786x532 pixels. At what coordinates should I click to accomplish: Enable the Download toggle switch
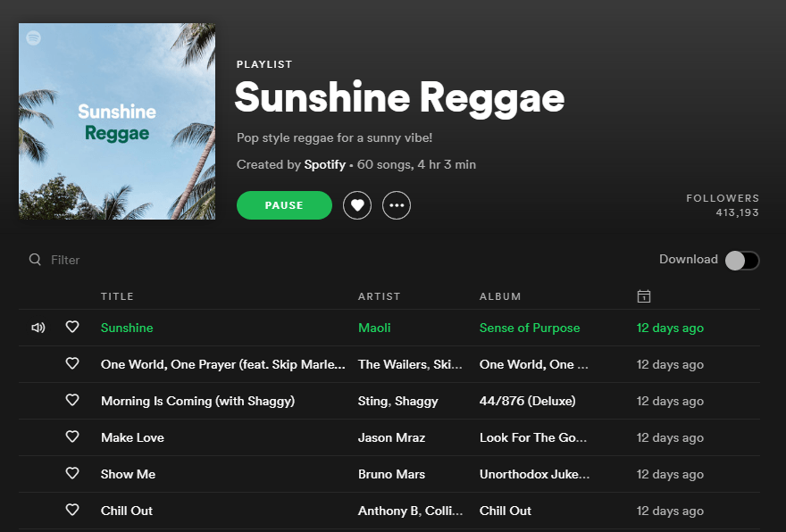(740, 260)
